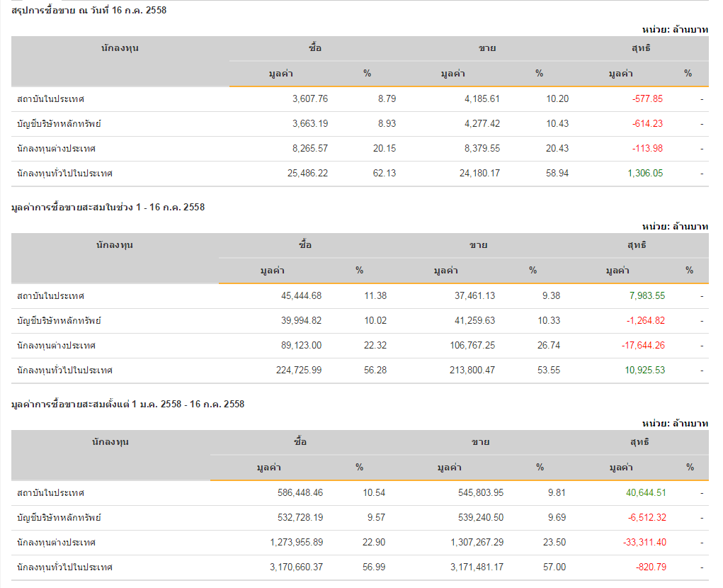723x588 pixels.
Task: Click the sell value 106,767.25
Action: tap(470, 346)
